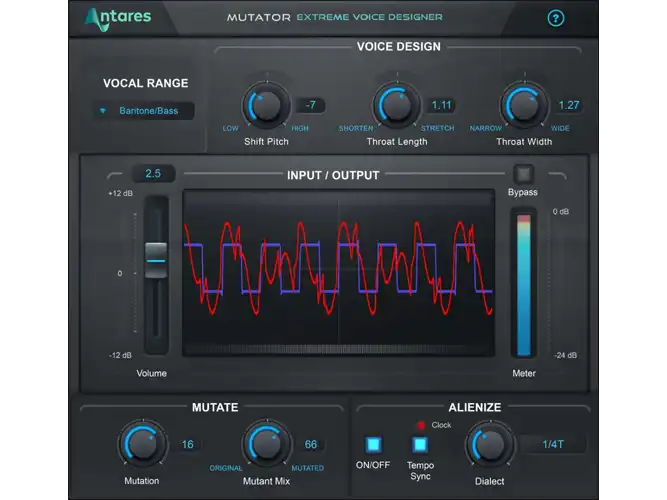This screenshot has width=667, height=500.
Task: Click the LOW label under Shift Pitch
Action: click(x=231, y=128)
